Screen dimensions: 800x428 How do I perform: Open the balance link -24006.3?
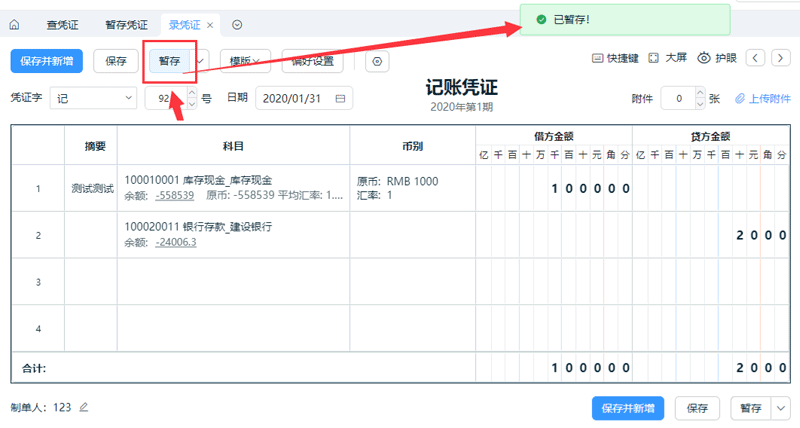176,242
